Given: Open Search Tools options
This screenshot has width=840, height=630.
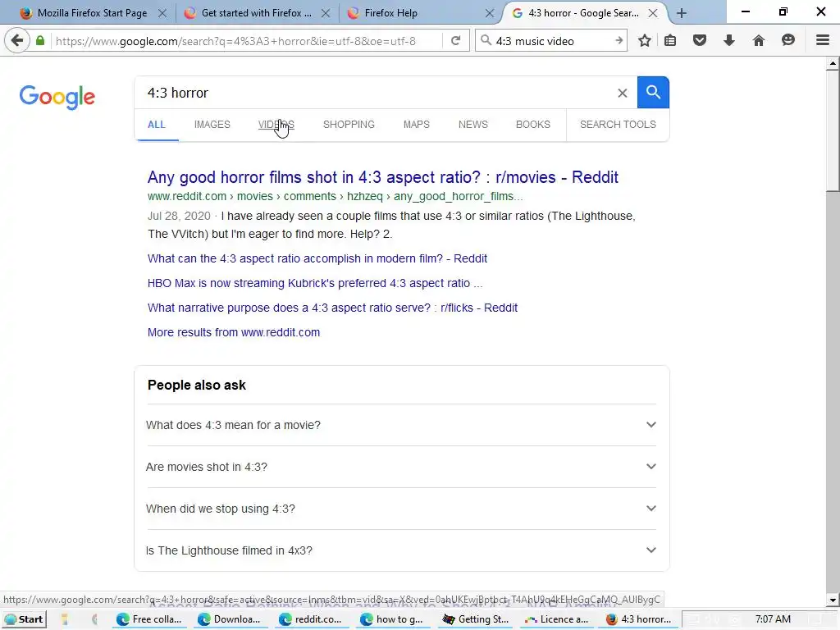Looking at the screenshot, I should pyautogui.click(x=618, y=125).
